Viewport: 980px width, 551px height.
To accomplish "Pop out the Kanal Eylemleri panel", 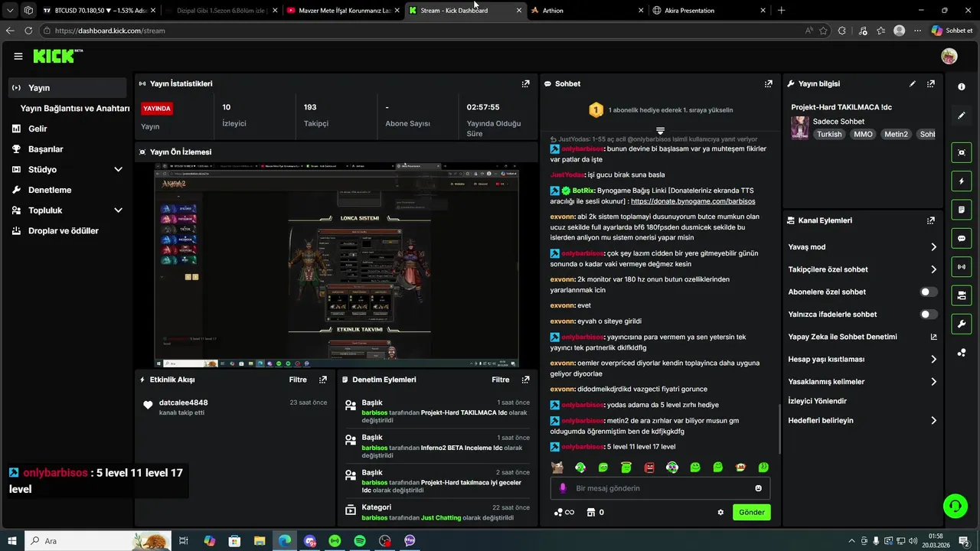I will click(x=931, y=220).
